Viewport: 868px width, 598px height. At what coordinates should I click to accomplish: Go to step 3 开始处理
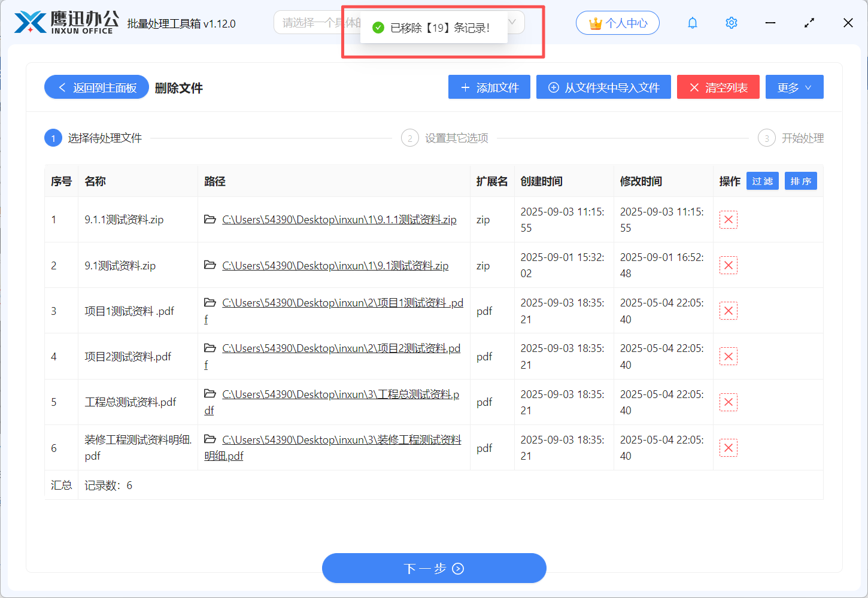coord(791,138)
